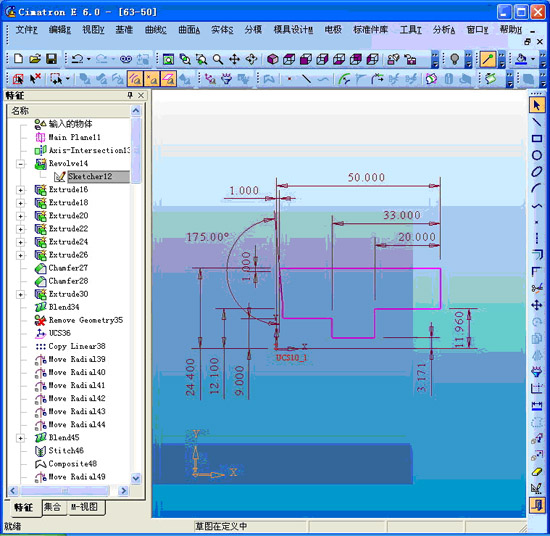Open the 曲线 curves menu
Viewport: 550px width, 536px height.
click(155, 30)
